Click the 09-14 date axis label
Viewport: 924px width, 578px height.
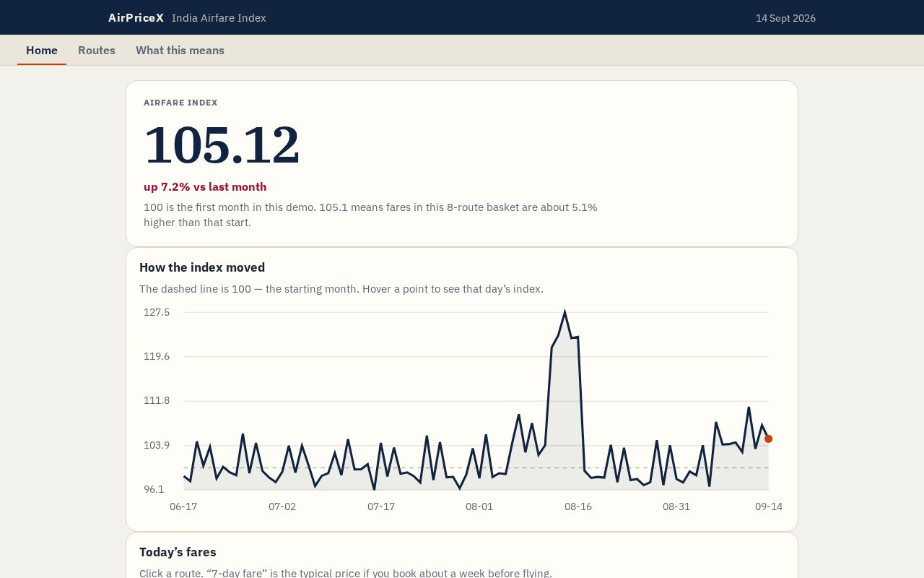pyautogui.click(x=769, y=506)
